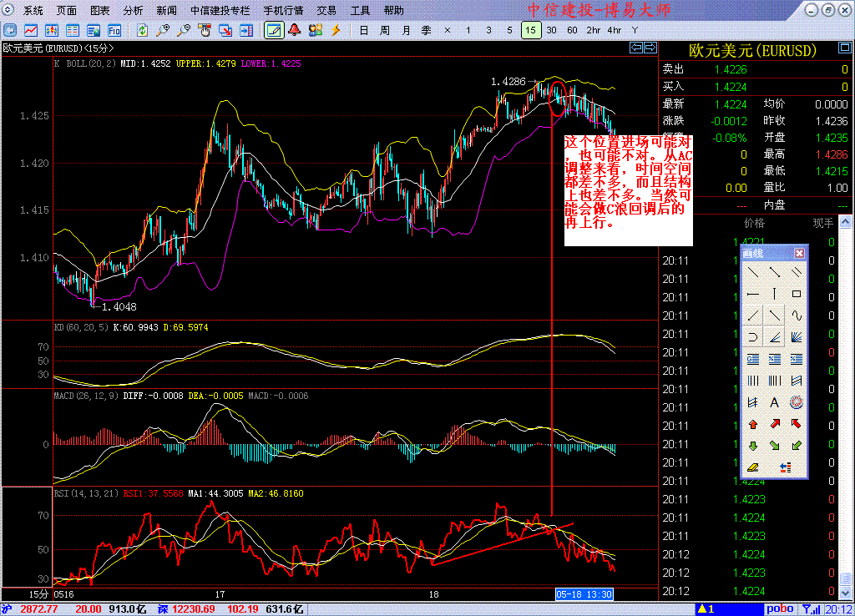Select the 30 minute period
Viewport: 855px width, 616px height.
(551, 31)
